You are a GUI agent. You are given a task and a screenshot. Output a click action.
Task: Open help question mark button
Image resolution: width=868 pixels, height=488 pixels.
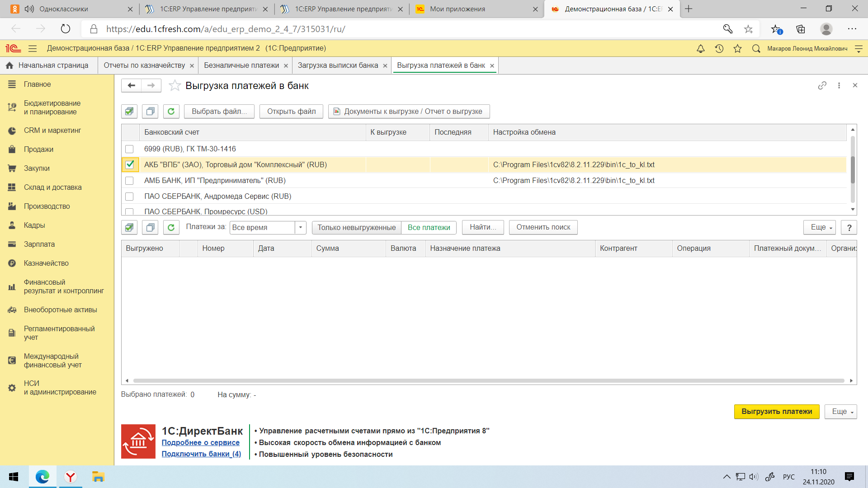point(849,227)
